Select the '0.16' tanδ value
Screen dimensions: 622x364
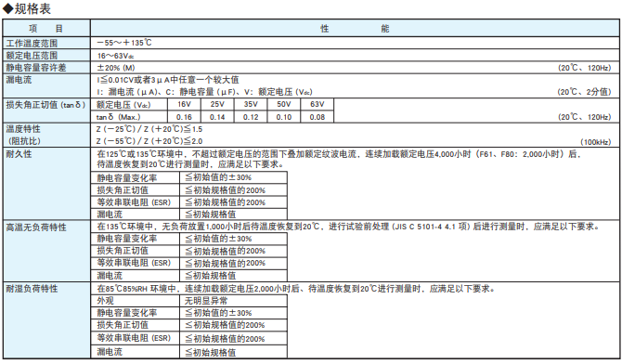pos(184,117)
